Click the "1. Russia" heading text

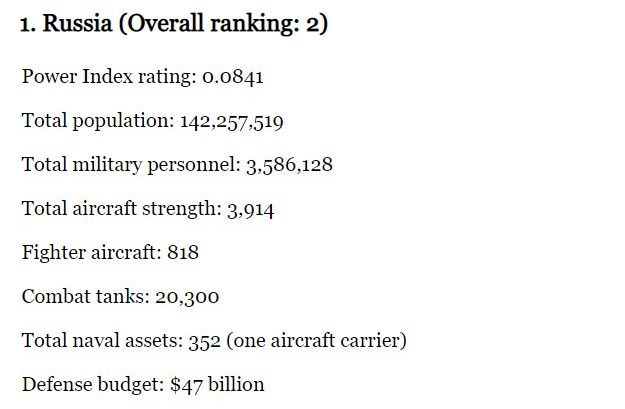coord(66,24)
